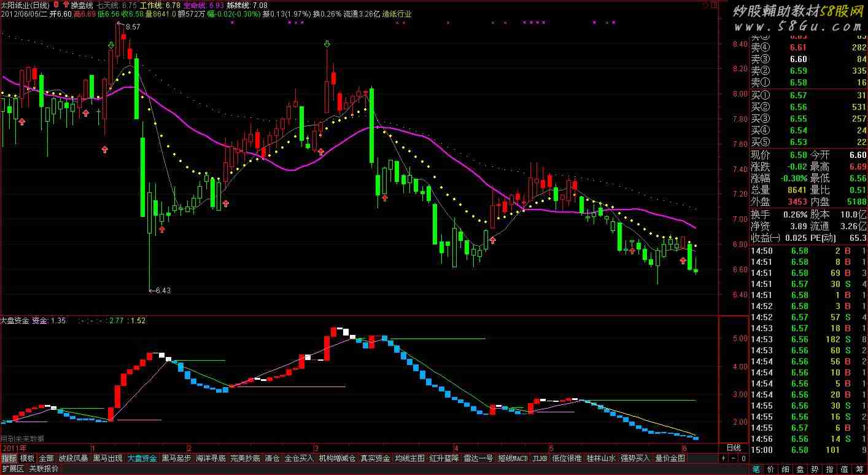Open the 笔 tick panel button
This screenshot has height=475, width=868.
(756, 469)
